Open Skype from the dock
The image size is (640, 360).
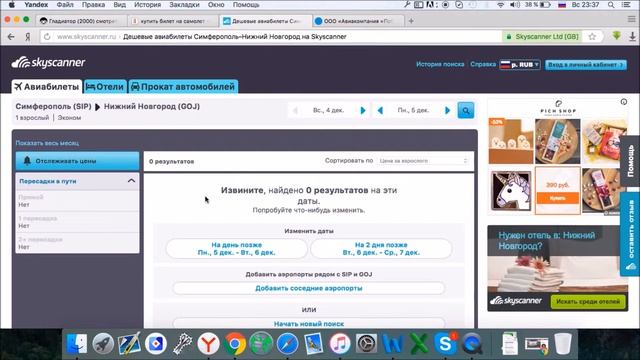click(445, 343)
